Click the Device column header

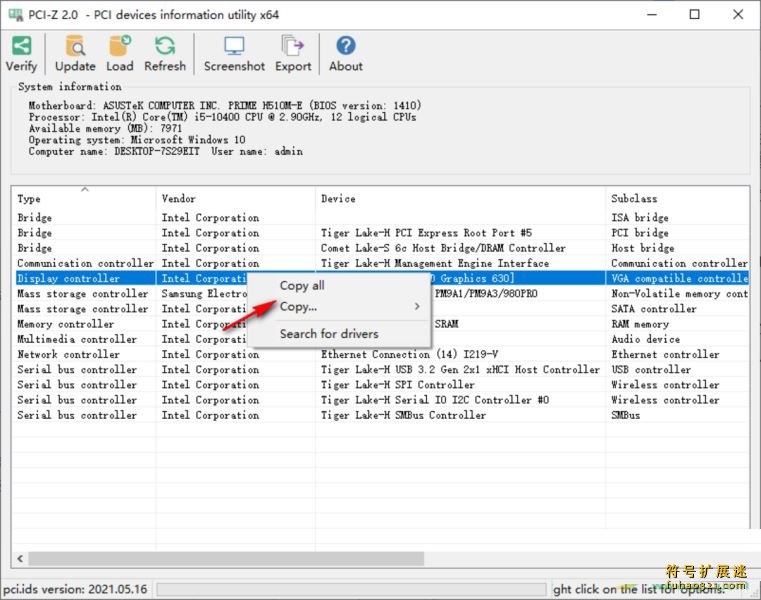click(460, 199)
